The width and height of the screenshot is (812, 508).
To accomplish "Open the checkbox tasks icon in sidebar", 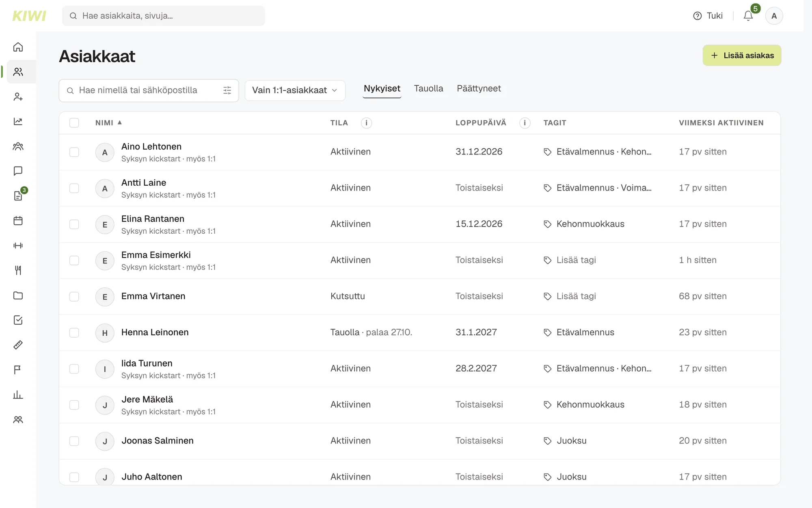I will 18,320.
